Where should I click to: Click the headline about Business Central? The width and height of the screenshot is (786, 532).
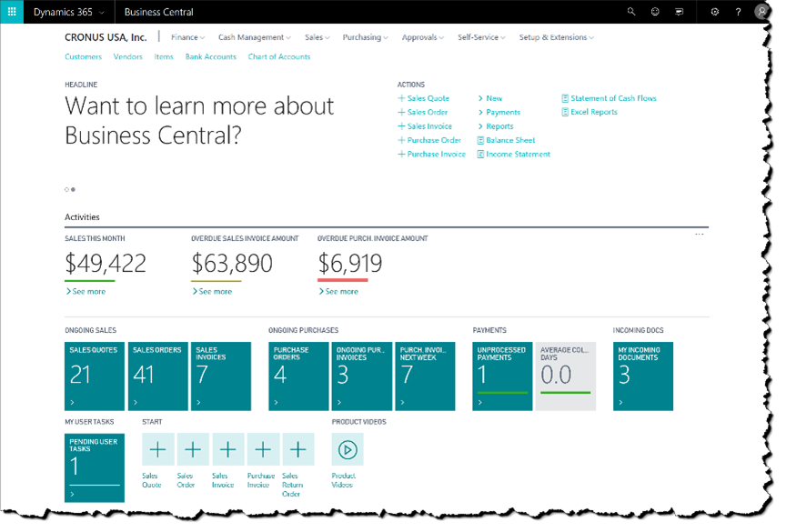(199, 121)
